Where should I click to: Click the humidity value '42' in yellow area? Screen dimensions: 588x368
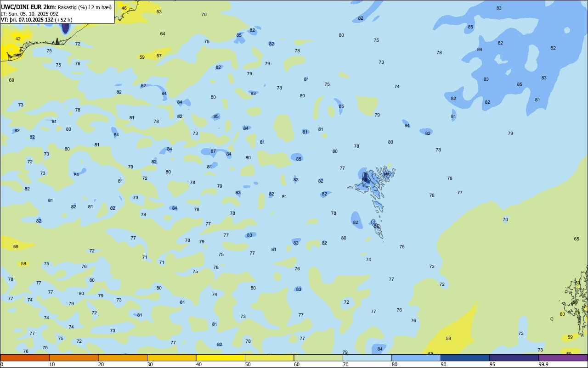pos(18,39)
